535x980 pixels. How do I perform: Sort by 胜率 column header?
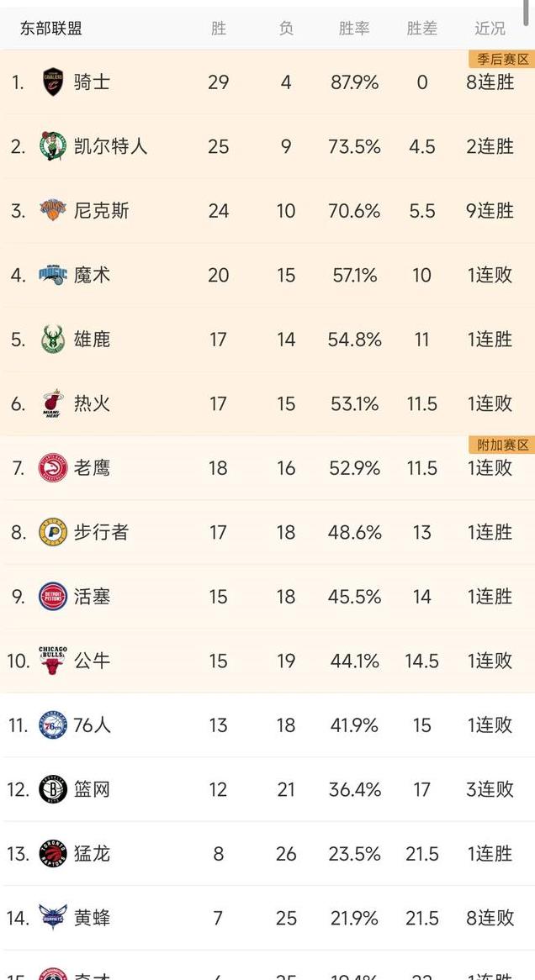click(x=354, y=29)
